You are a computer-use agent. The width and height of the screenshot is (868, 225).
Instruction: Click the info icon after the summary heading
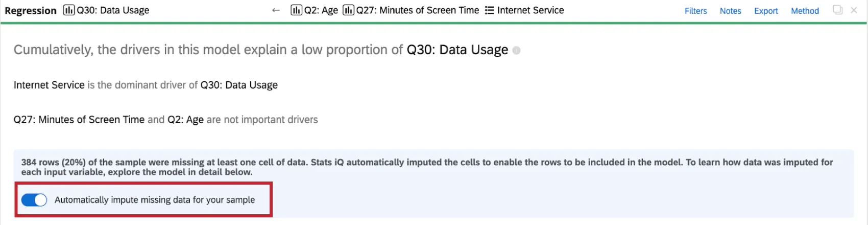point(516,51)
